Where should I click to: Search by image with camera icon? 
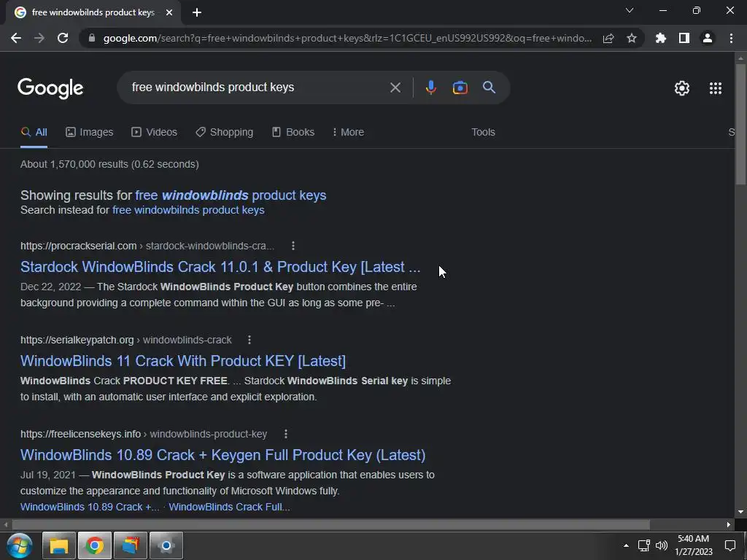pyautogui.click(x=460, y=87)
